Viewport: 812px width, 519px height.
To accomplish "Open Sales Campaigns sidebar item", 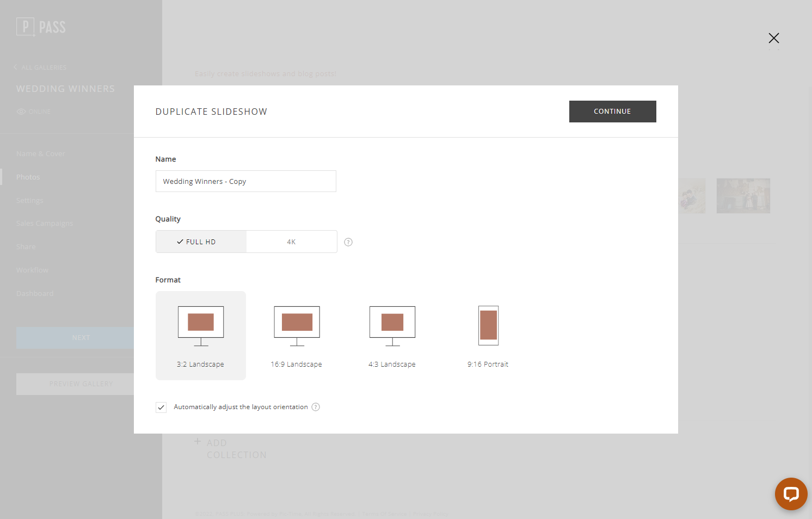I will [45, 224].
